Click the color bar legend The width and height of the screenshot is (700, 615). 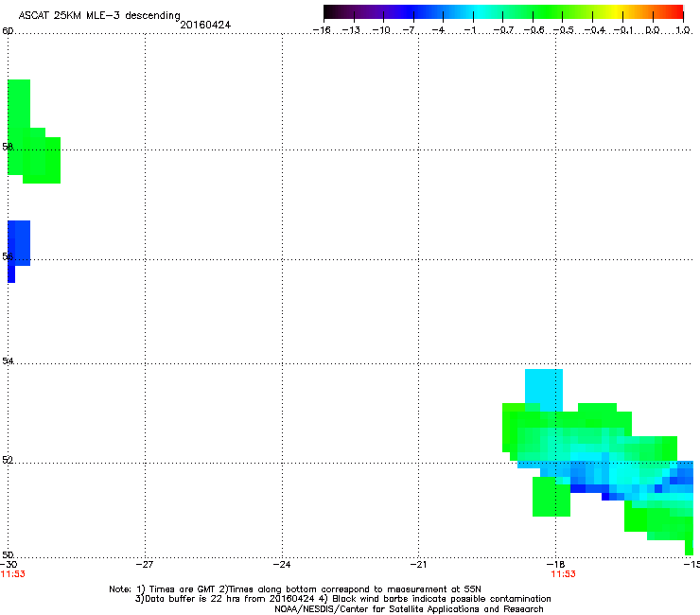point(503,12)
